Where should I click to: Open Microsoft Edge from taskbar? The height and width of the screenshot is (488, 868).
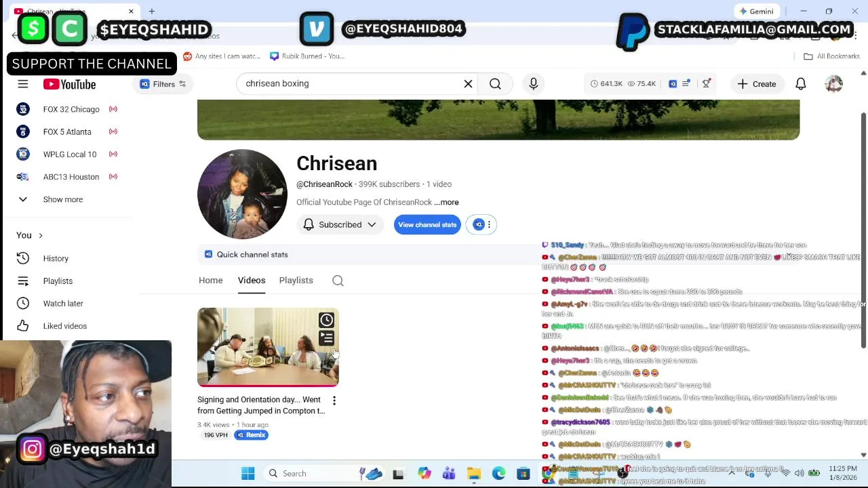point(498,473)
